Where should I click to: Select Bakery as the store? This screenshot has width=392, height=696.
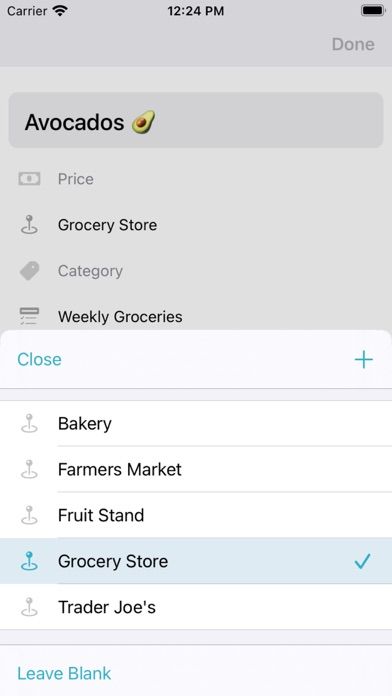[196, 423]
